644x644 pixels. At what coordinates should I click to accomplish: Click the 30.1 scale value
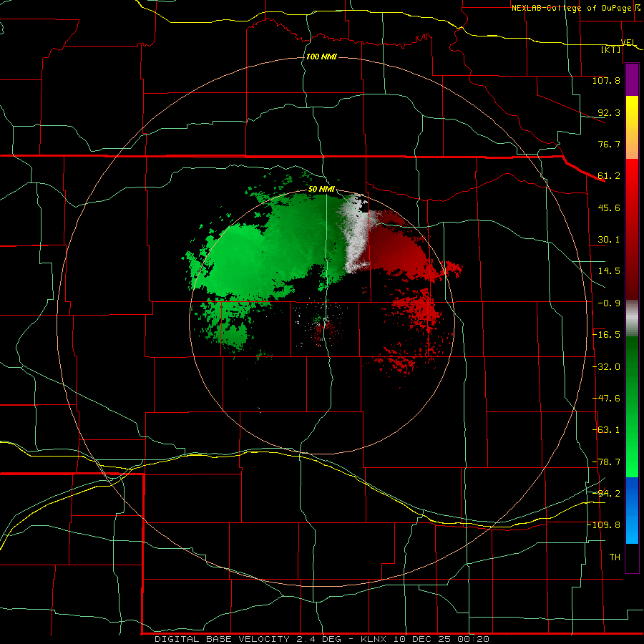609,240
